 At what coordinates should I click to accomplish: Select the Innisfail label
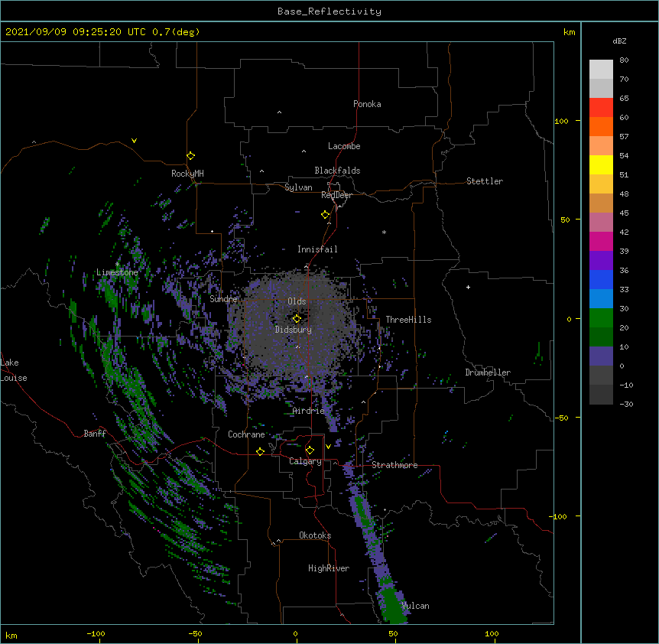(x=317, y=249)
